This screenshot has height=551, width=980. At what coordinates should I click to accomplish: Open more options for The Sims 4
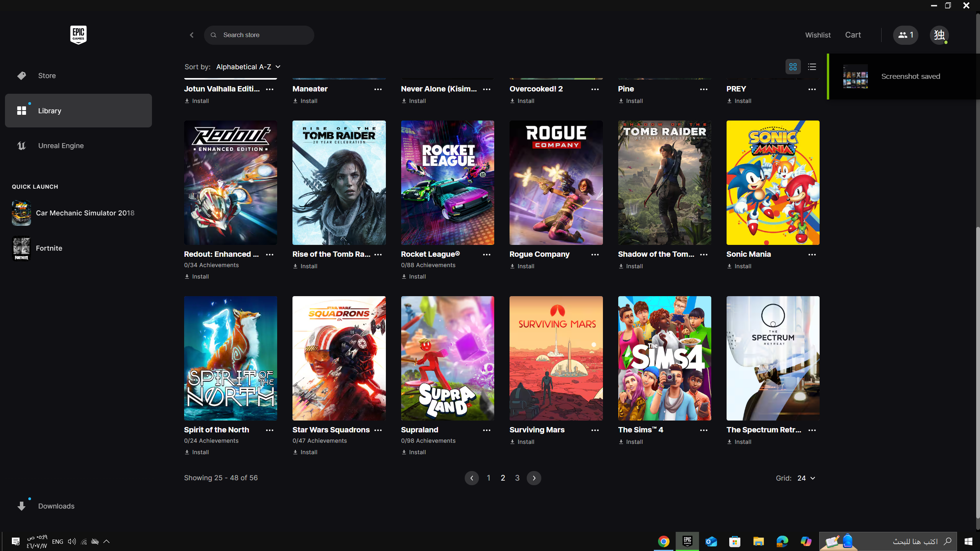704,430
